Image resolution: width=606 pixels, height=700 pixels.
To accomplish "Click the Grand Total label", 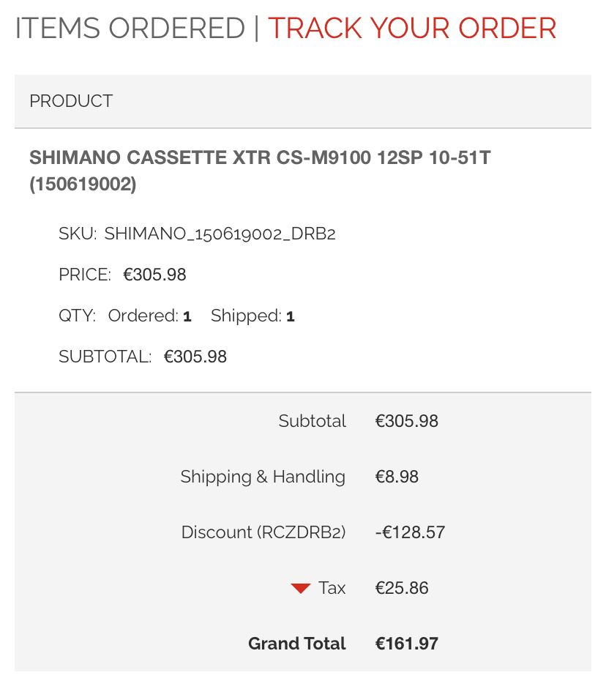I will 296,644.
